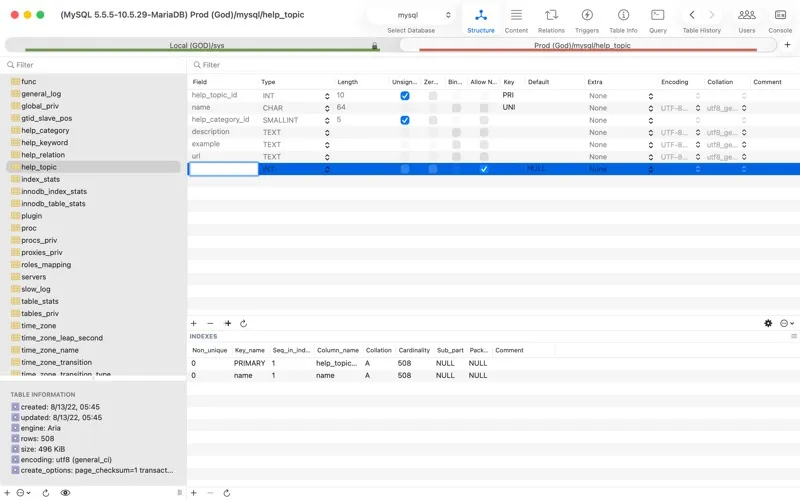Select the help_category table
Image resolution: width=800 pixels, height=500 pixels.
[45, 131]
